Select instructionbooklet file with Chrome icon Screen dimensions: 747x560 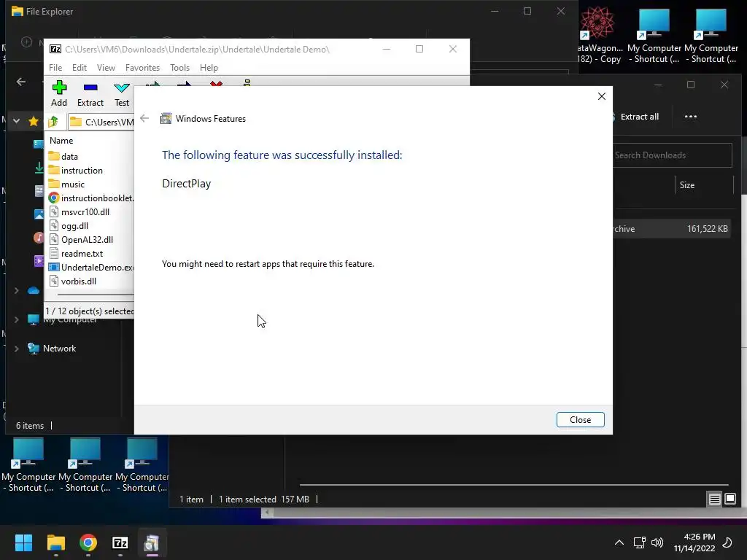[90, 198]
